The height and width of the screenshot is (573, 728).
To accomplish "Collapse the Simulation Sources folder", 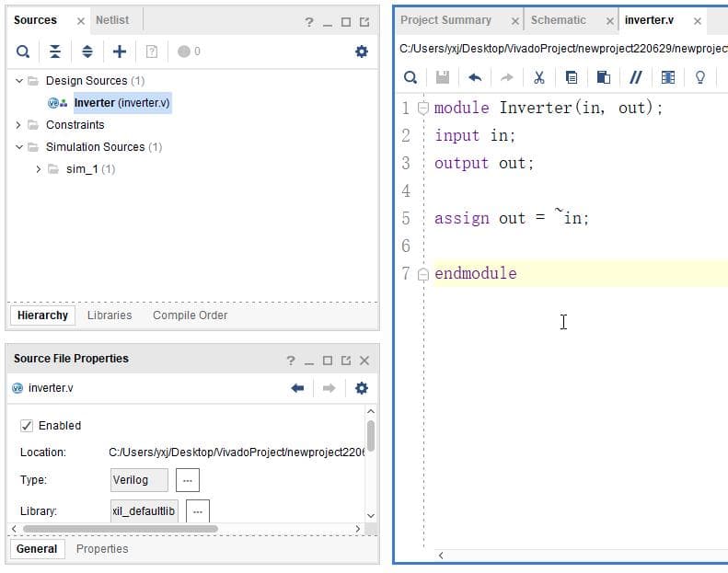I will 19,147.
